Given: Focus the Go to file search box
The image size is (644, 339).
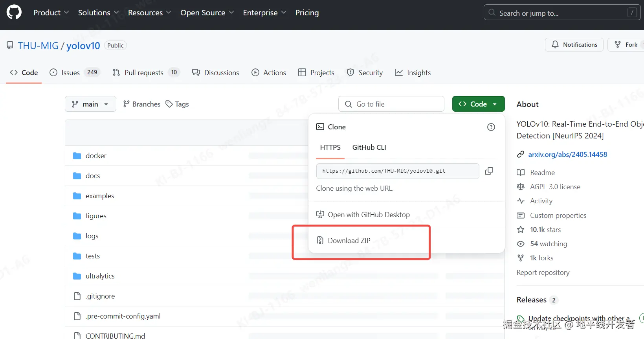Looking at the screenshot, I should click(391, 104).
